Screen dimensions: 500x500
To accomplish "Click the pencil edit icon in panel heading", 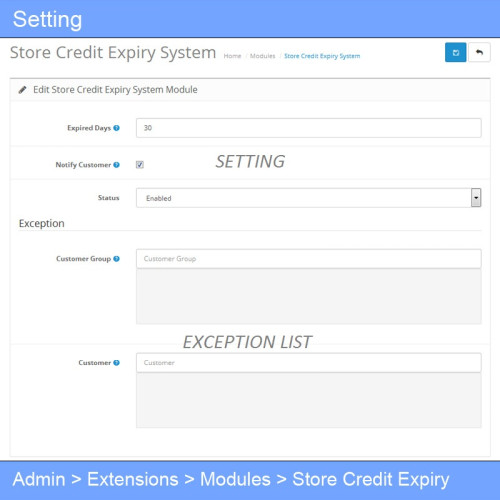I will click(x=22, y=90).
